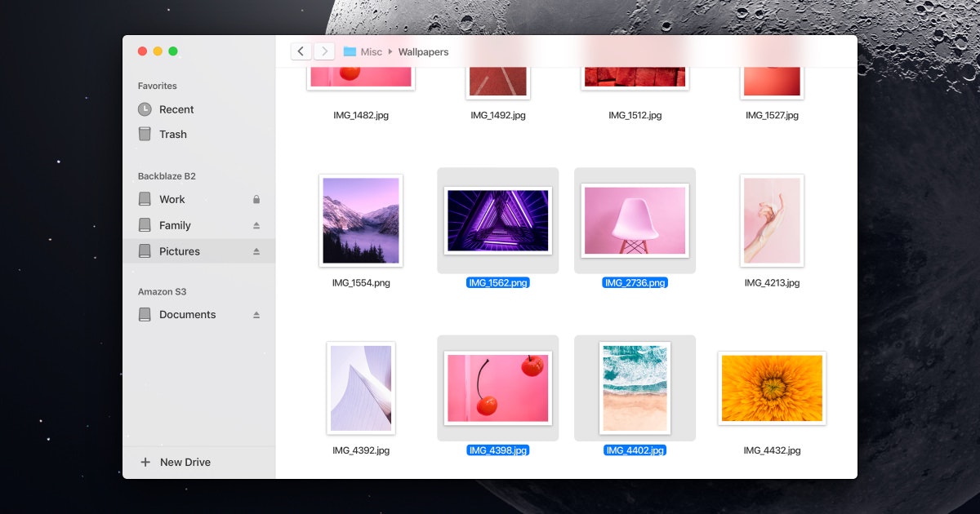The image size is (980, 514).
Task: Select IMG_4398.jpg cherries thumbnail
Action: [x=498, y=388]
